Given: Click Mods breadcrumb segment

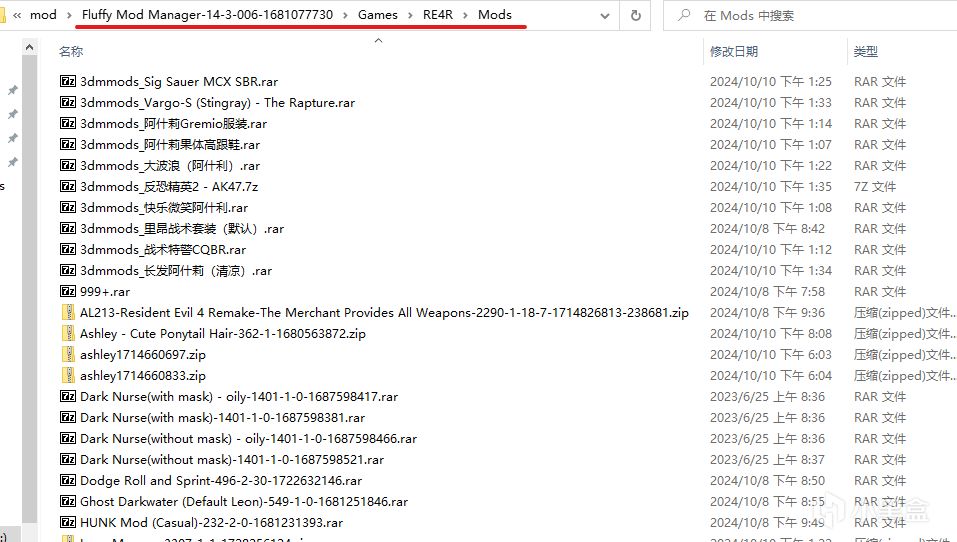Looking at the screenshot, I should (495, 15).
